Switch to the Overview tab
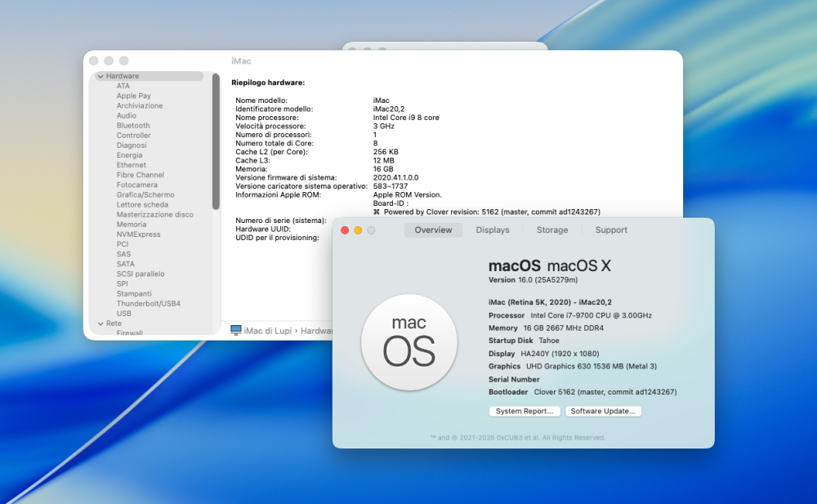The image size is (817, 504). click(x=433, y=230)
